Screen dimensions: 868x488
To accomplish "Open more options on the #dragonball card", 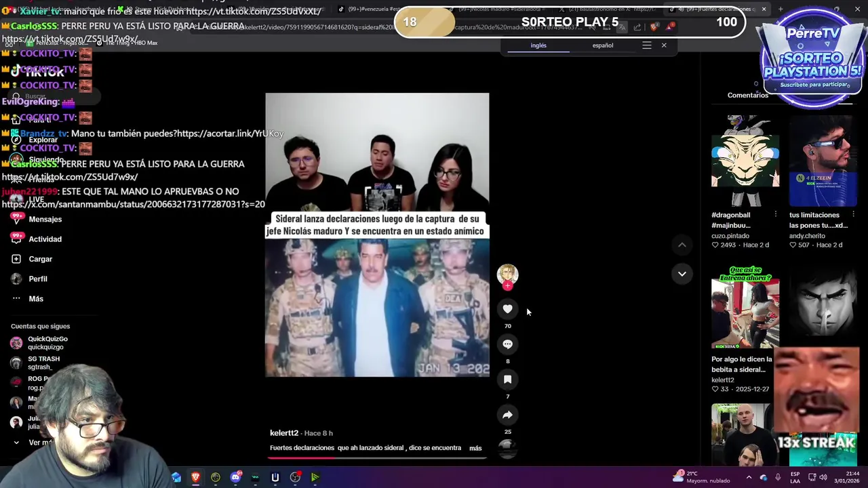I will pos(776,215).
